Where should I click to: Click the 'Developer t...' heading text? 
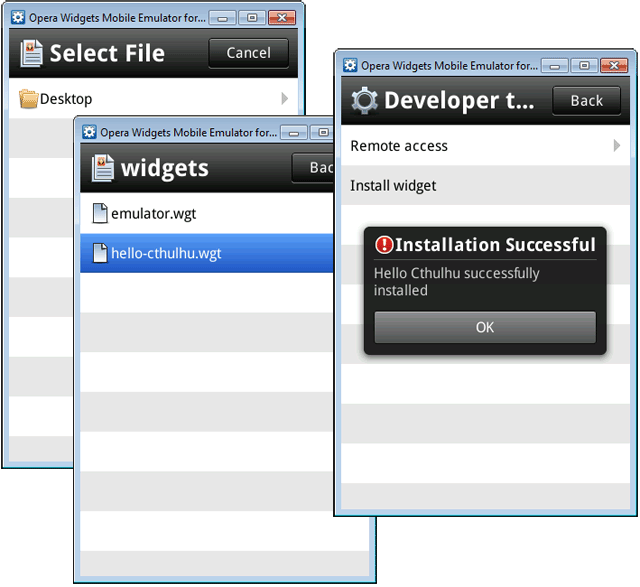[x=459, y=101]
